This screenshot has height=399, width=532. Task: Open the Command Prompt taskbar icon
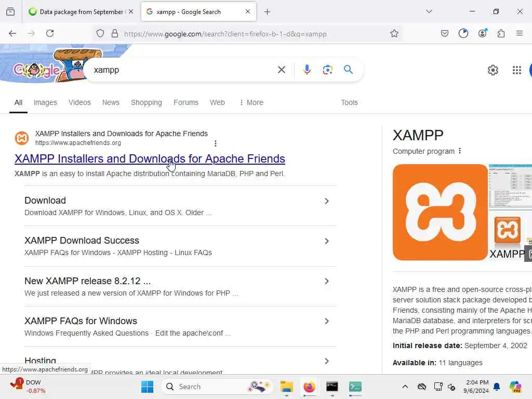pyautogui.click(x=332, y=387)
